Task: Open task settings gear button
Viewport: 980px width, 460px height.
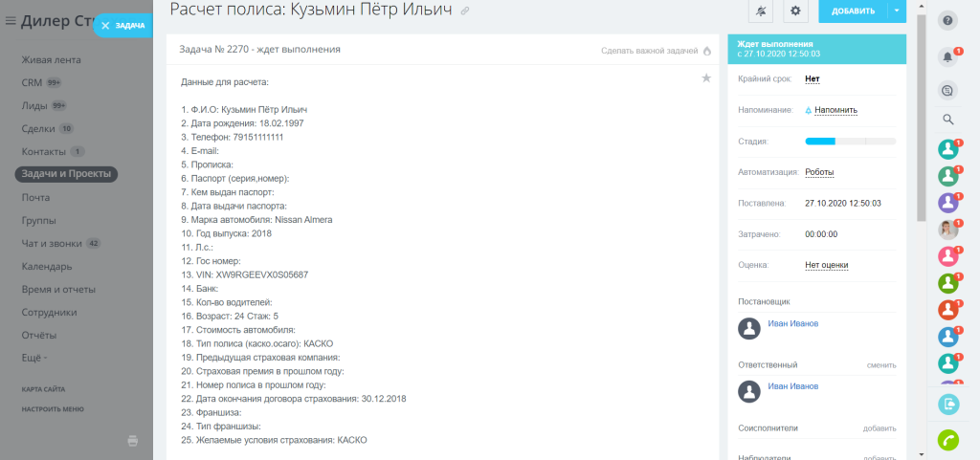Action: click(x=795, y=11)
